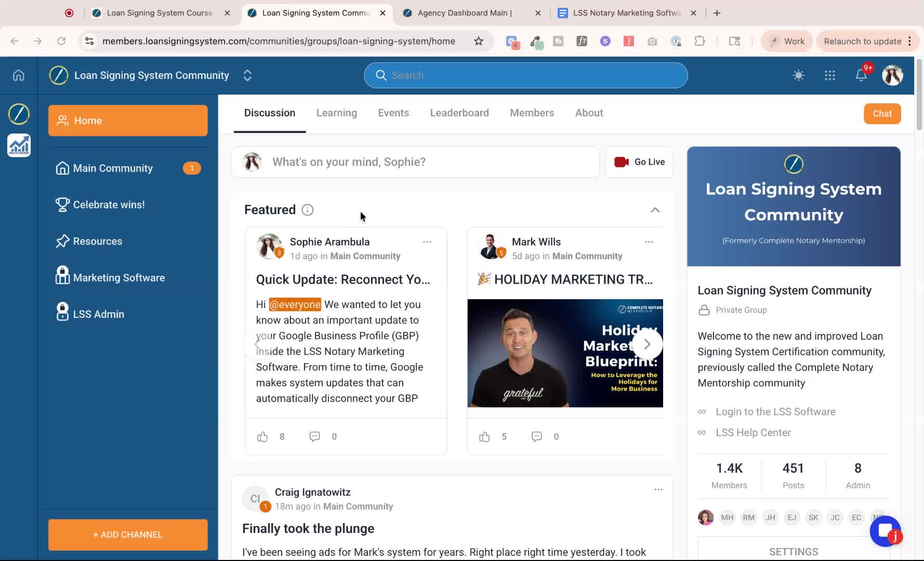This screenshot has width=924, height=561.
Task: Like Sophie Arambula's featured post
Action: (262, 437)
